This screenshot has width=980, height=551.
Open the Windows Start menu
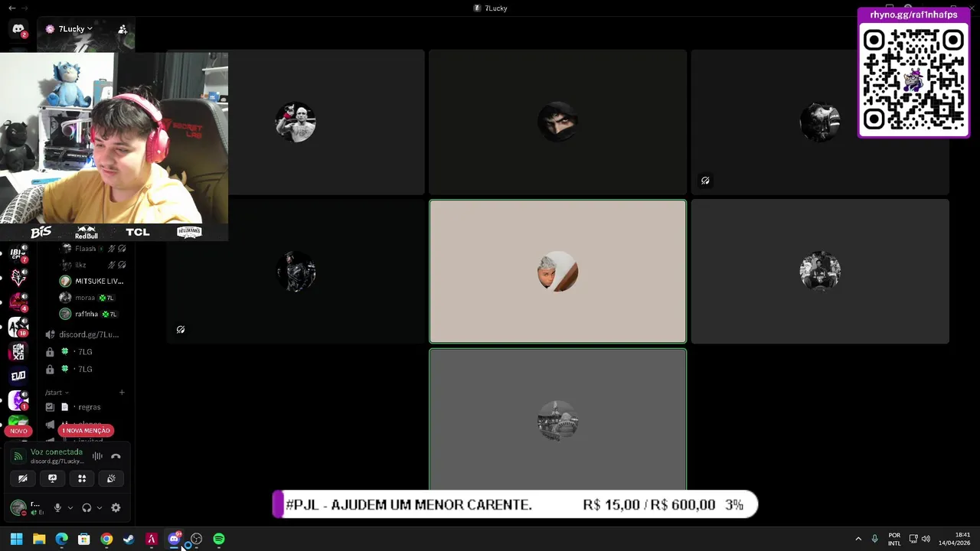point(16,540)
